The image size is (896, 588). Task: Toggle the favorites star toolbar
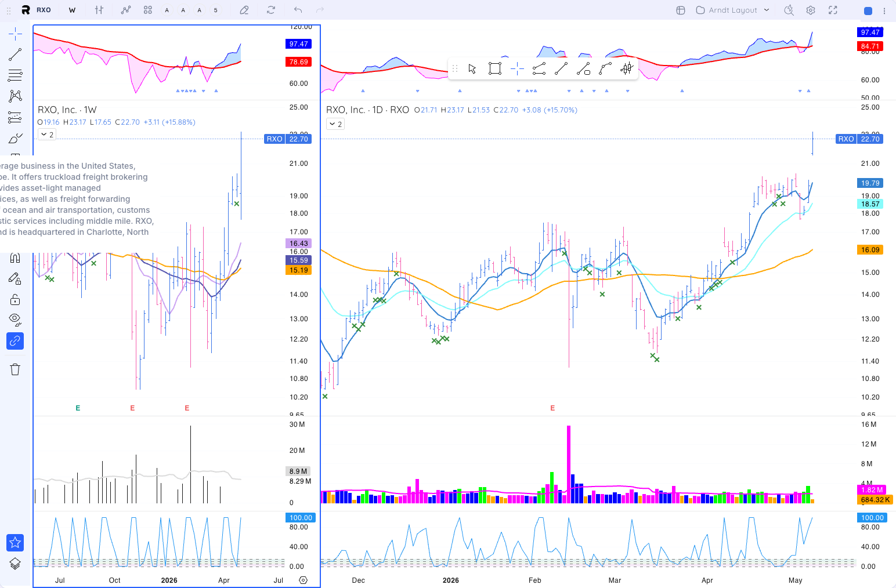pyautogui.click(x=15, y=543)
